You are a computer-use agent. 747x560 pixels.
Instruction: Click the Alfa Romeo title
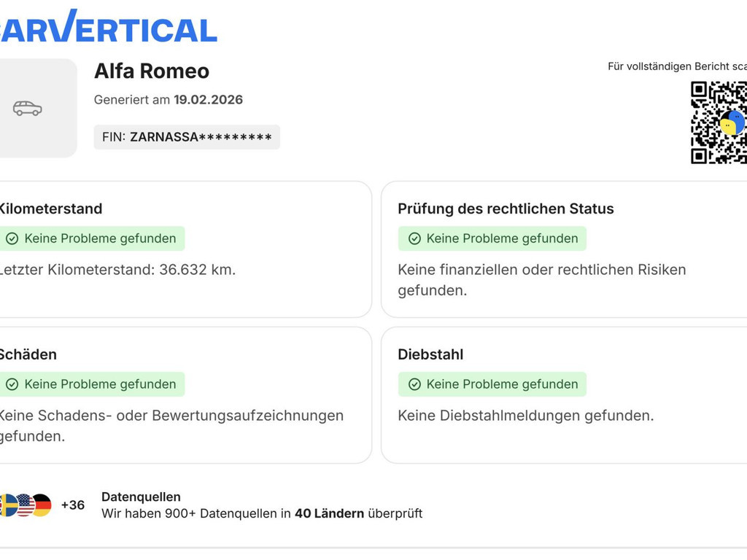click(x=152, y=71)
